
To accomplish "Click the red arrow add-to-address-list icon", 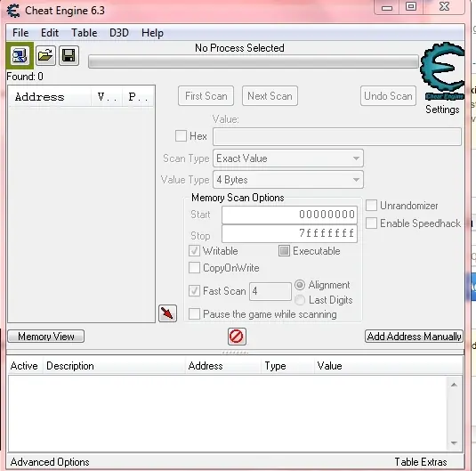I will coord(167,313).
